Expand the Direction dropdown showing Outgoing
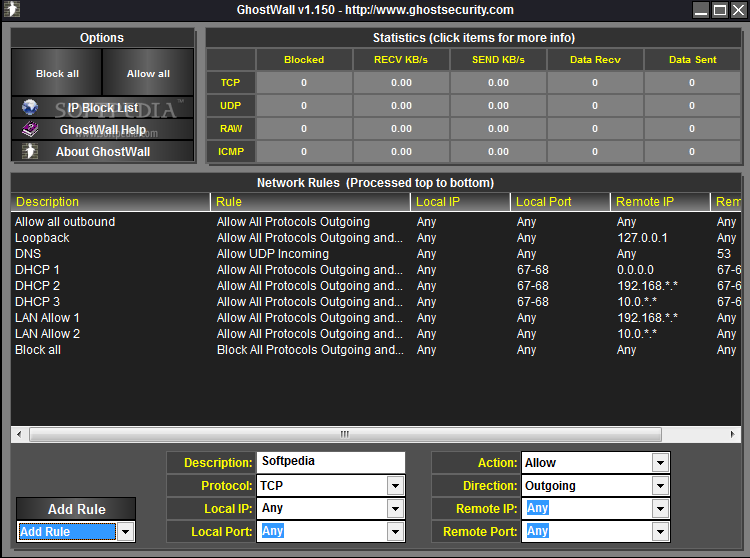This screenshot has width=750, height=558. 660,486
